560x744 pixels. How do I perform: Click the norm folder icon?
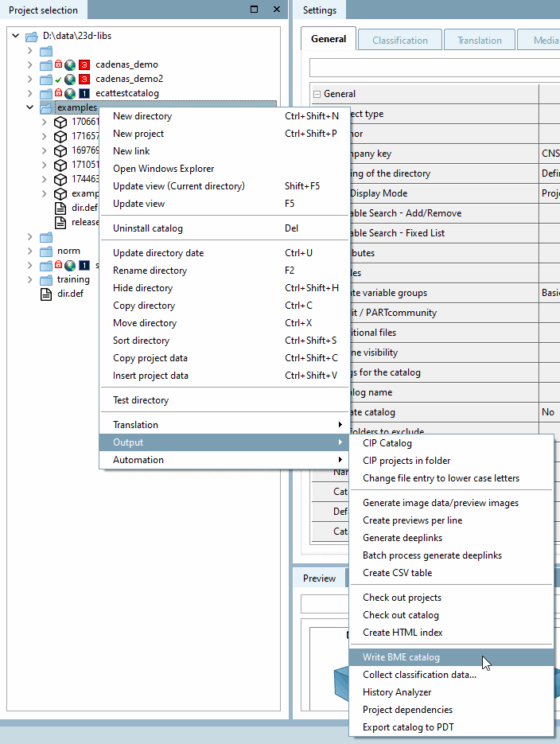(x=46, y=251)
